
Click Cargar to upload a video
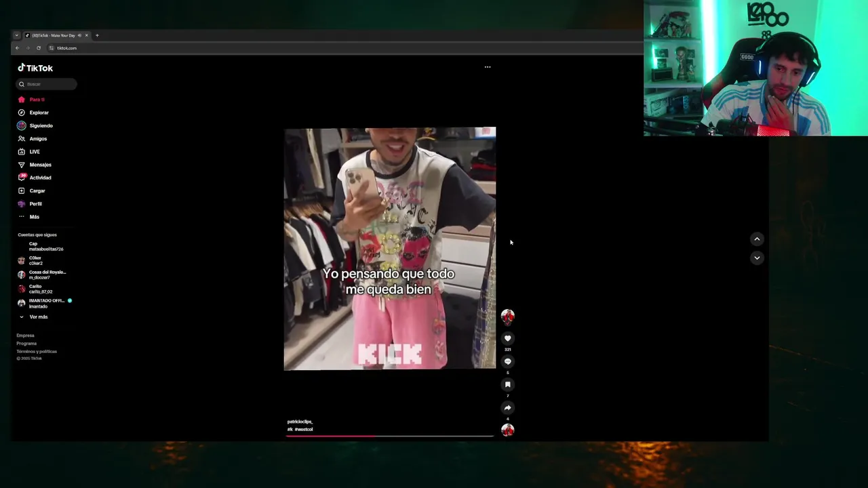pyautogui.click(x=32, y=190)
